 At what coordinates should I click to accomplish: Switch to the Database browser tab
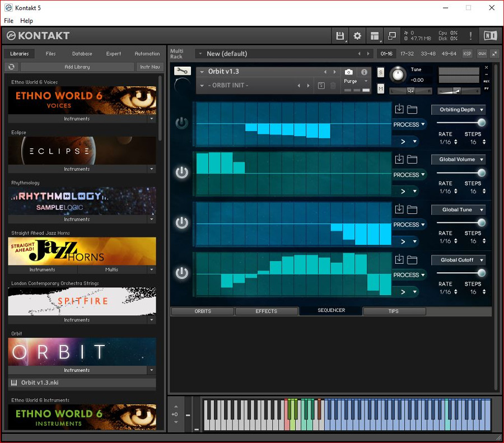pyautogui.click(x=82, y=54)
